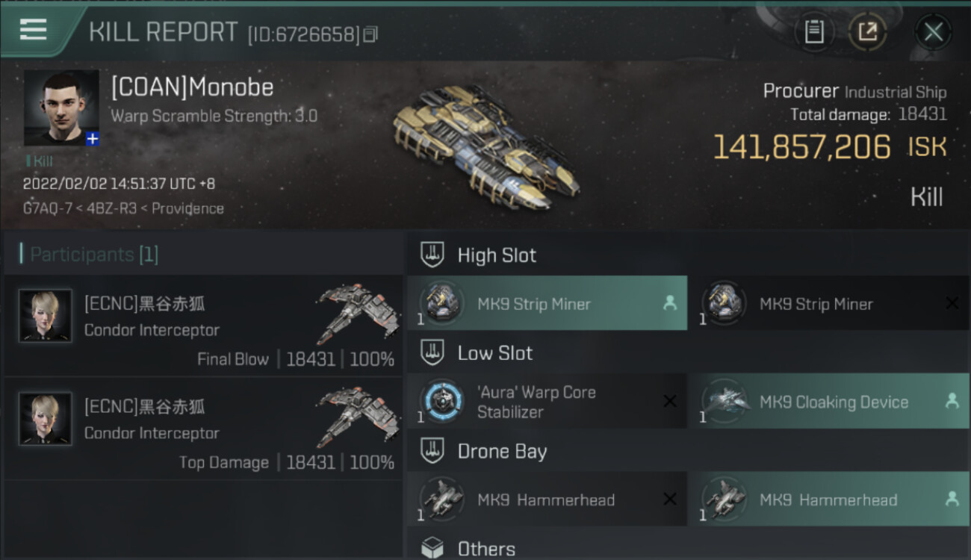Add contact via blue plus on Monobe portrait
The height and width of the screenshot is (560, 971).
click(x=93, y=139)
